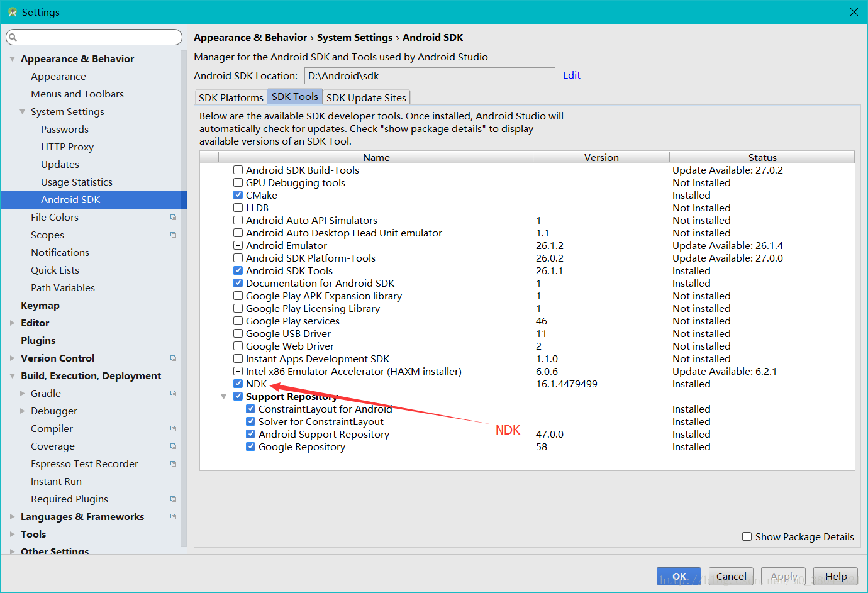Viewport: 868px width, 593px height.
Task: Sort by the Version column header
Action: pyautogui.click(x=601, y=157)
